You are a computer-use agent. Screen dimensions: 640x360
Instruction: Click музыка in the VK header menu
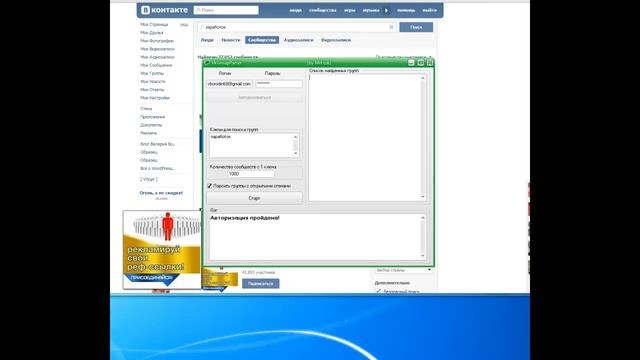pos(371,10)
